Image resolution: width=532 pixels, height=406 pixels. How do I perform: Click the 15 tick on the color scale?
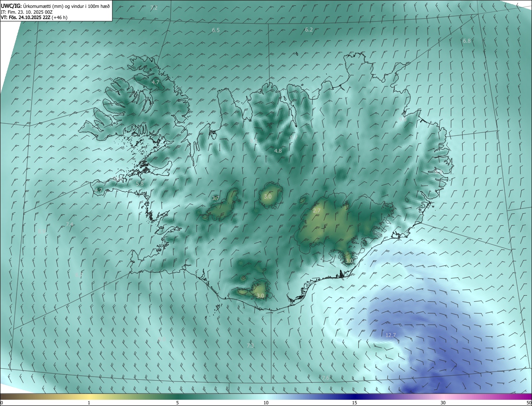pos(355,403)
